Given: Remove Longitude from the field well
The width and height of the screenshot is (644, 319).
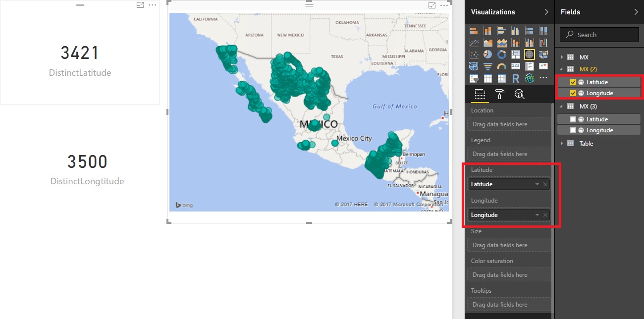Looking at the screenshot, I should (545, 215).
